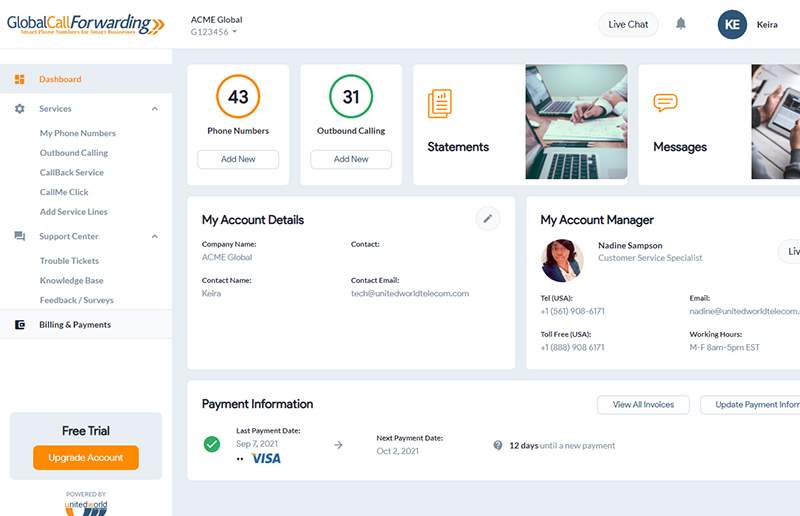Click the Statements card title
This screenshot has width=800, height=516.
point(458,147)
